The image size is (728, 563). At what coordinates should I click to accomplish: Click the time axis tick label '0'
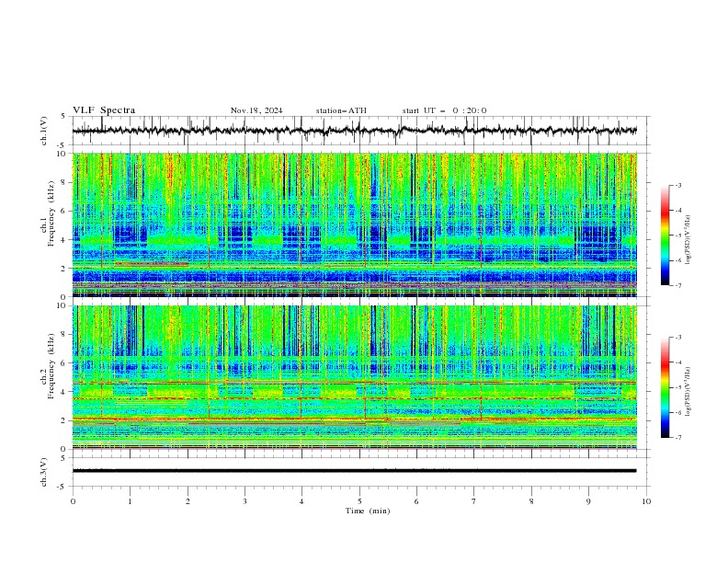click(73, 501)
